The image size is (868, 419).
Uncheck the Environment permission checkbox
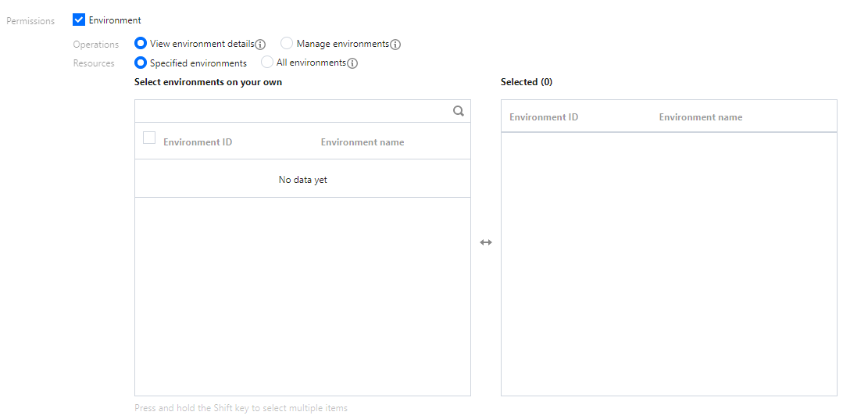[79, 20]
